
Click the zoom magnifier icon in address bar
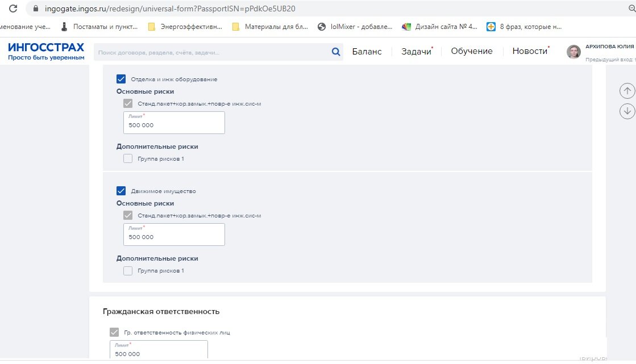coord(632,8)
